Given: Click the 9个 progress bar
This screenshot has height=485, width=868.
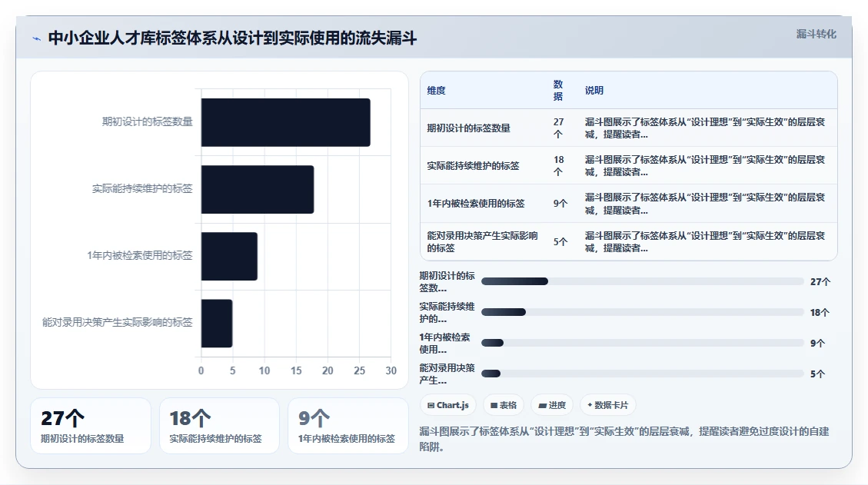Looking at the screenshot, I should click(642, 344).
